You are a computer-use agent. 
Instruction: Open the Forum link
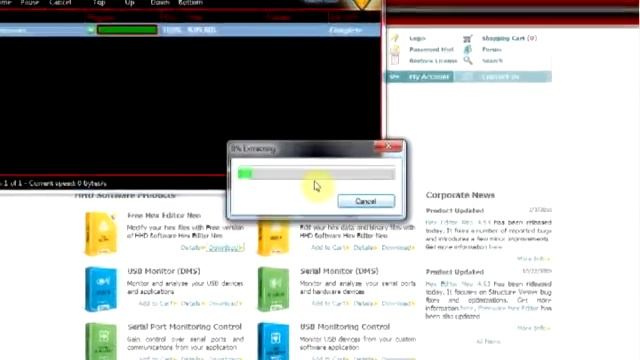click(491, 49)
